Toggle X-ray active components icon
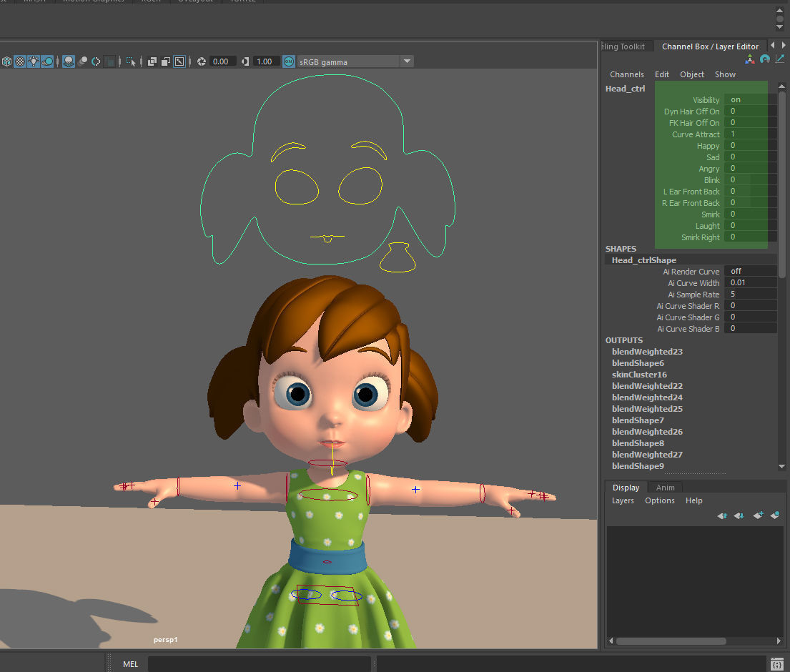The width and height of the screenshot is (790, 672). pyautogui.click(x=165, y=61)
